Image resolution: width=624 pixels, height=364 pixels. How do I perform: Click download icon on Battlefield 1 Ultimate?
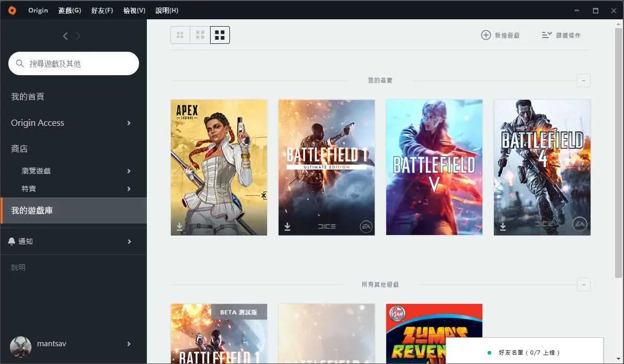click(x=287, y=226)
